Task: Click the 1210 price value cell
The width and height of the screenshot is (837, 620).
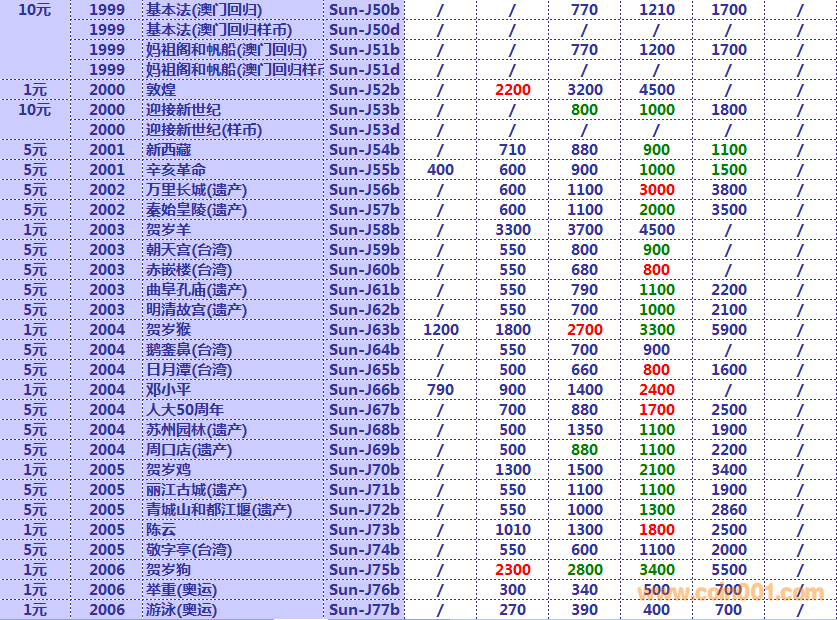Action: 656,10
